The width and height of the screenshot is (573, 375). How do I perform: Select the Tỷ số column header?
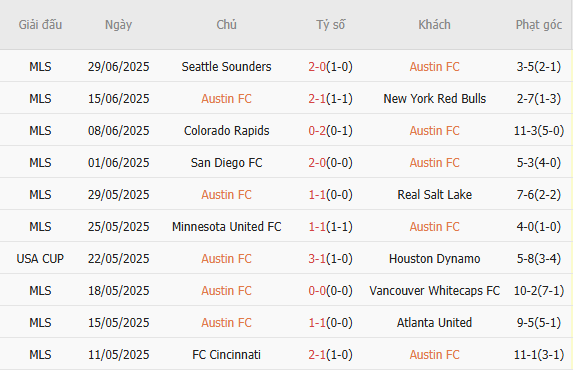coord(330,25)
